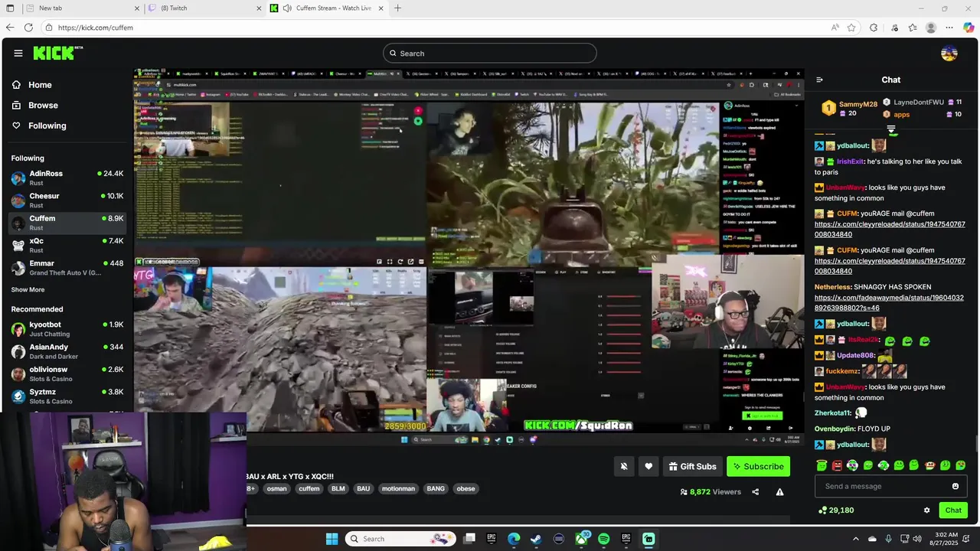Viewport: 980px width, 551px height.
Task: Click the 8,872 Viewers count
Action: pyautogui.click(x=710, y=492)
